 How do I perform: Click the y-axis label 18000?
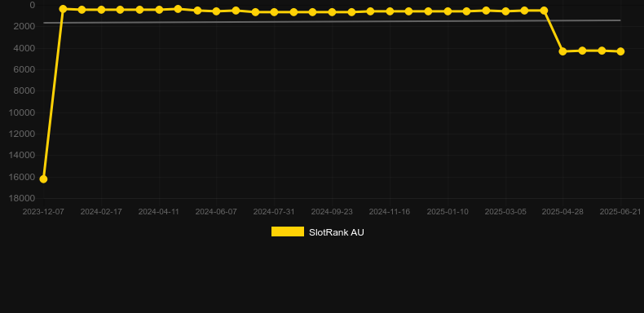point(22,198)
